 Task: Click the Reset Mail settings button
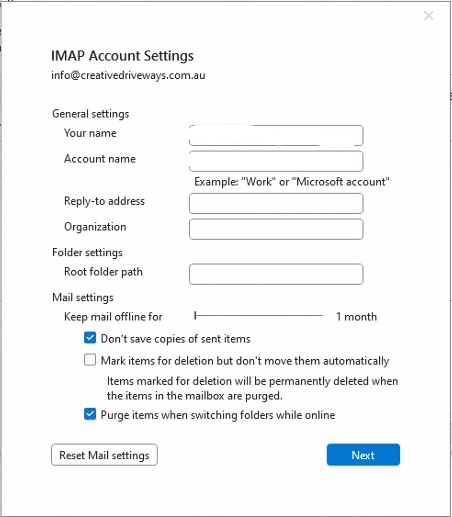(104, 455)
